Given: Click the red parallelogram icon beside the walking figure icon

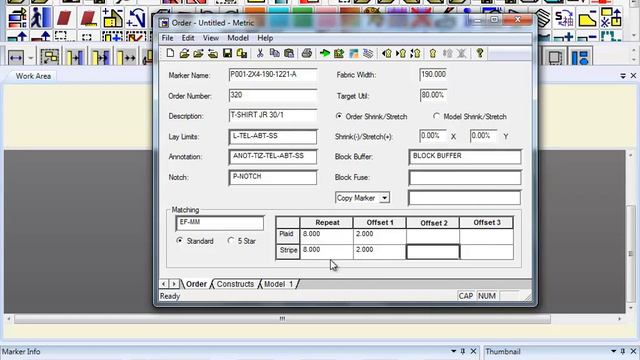Looking at the screenshot, I should point(64,18).
